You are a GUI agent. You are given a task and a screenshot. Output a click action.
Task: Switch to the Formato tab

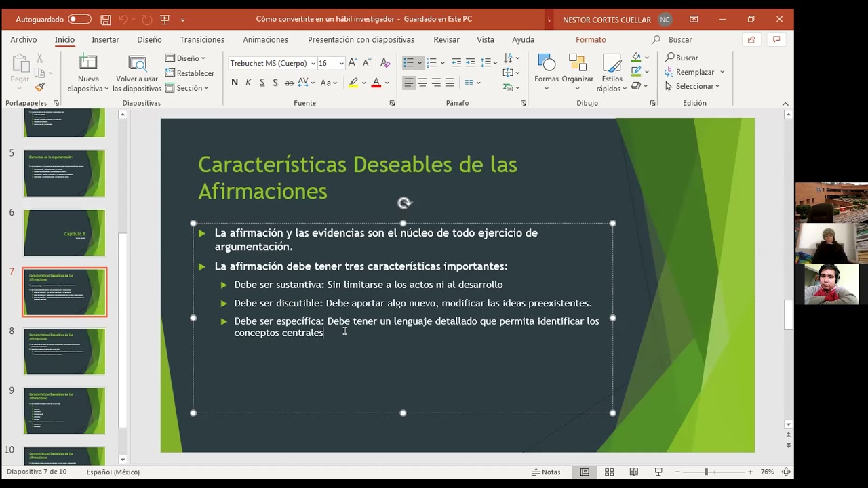(591, 40)
